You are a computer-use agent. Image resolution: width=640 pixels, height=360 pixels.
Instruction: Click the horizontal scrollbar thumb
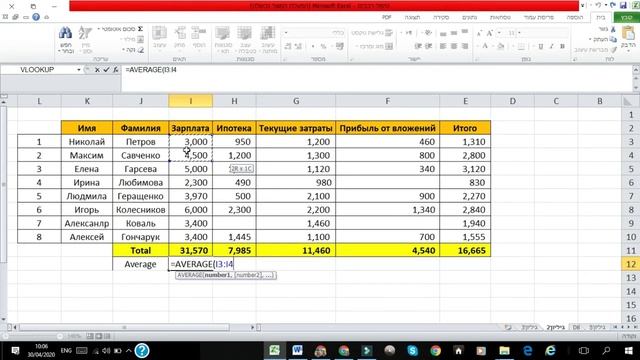[124, 327]
